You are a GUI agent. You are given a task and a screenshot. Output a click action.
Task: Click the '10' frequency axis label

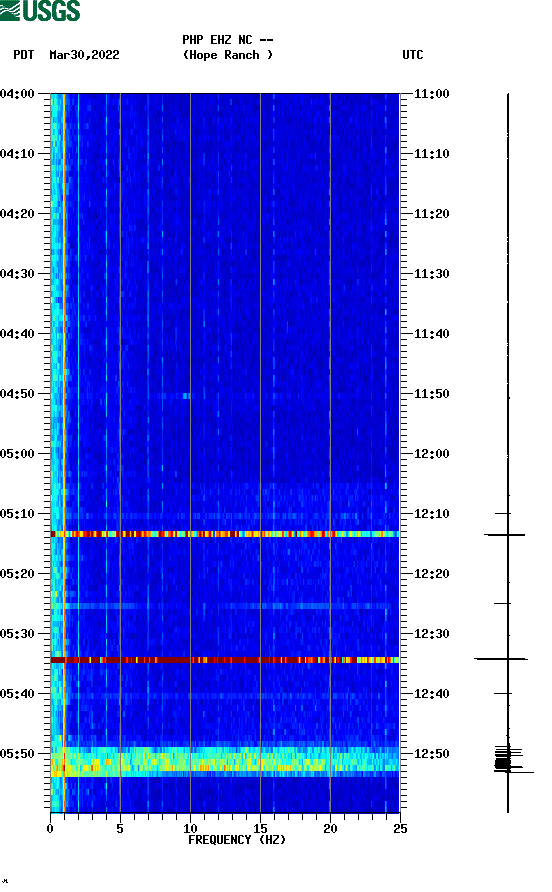pos(190,829)
